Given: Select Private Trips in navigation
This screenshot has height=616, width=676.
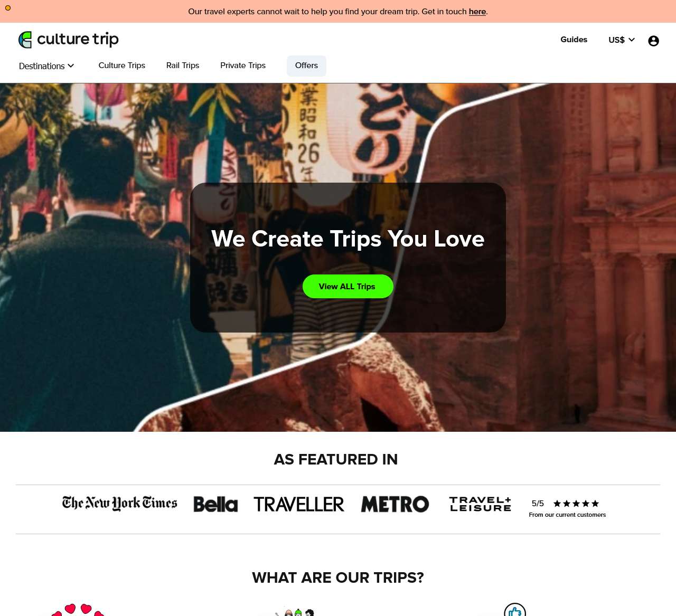Looking at the screenshot, I should 243,65.
